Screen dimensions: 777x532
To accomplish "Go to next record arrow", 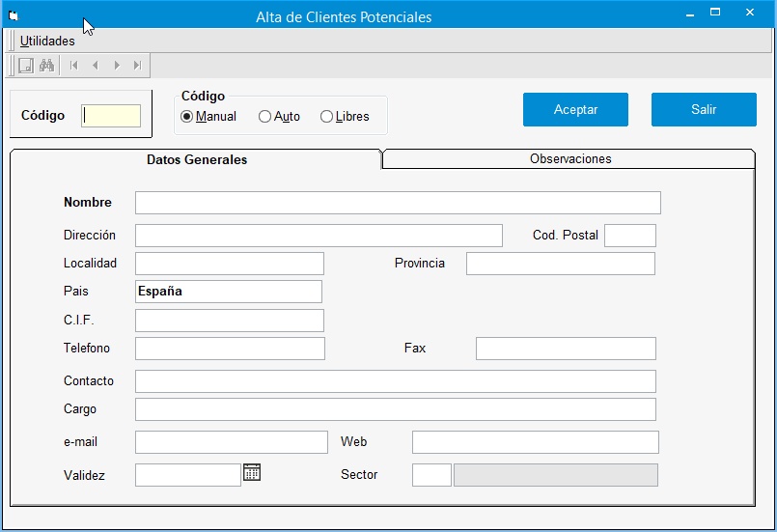I will point(117,66).
